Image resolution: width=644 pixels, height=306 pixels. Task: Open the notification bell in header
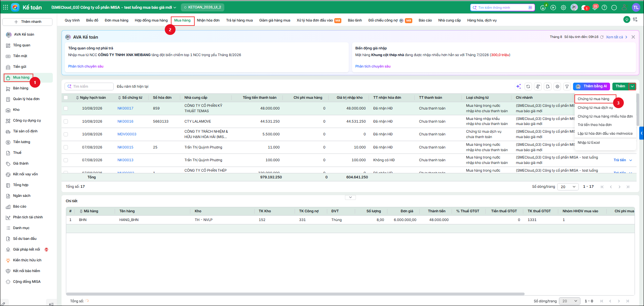(595, 7)
